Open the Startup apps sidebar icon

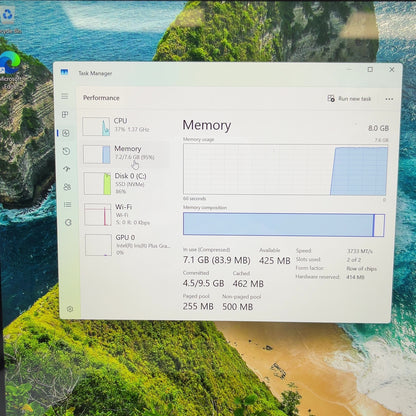(x=67, y=169)
